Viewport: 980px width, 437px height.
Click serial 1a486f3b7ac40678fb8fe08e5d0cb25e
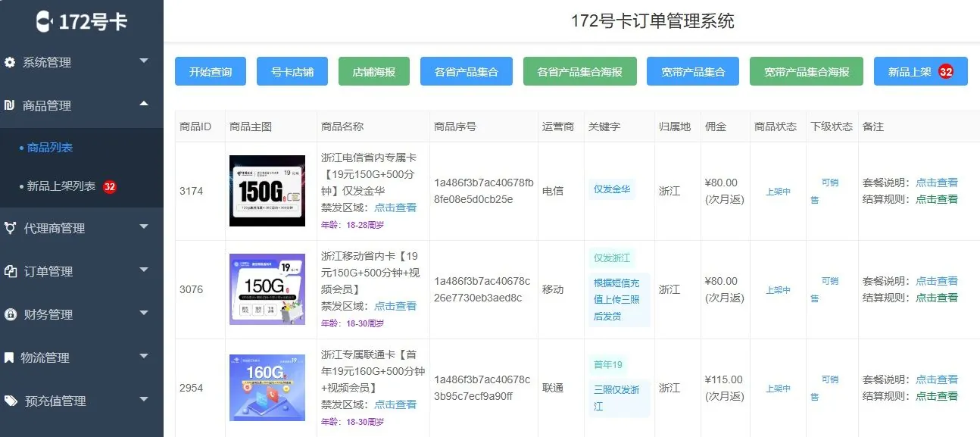click(x=484, y=191)
